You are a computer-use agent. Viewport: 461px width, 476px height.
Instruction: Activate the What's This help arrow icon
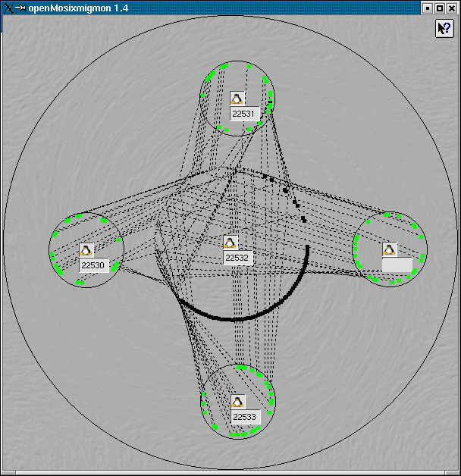[444, 28]
